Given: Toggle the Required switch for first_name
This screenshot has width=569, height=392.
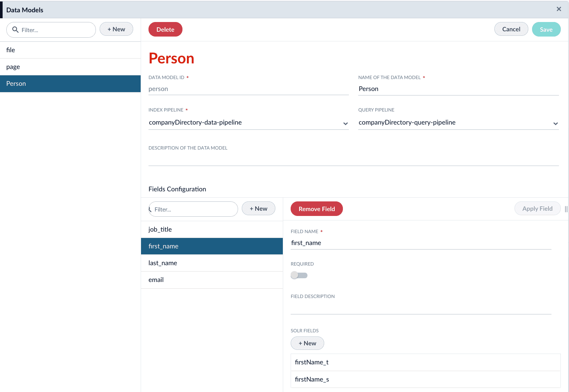Looking at the screenshot, I should coord(299,275).
